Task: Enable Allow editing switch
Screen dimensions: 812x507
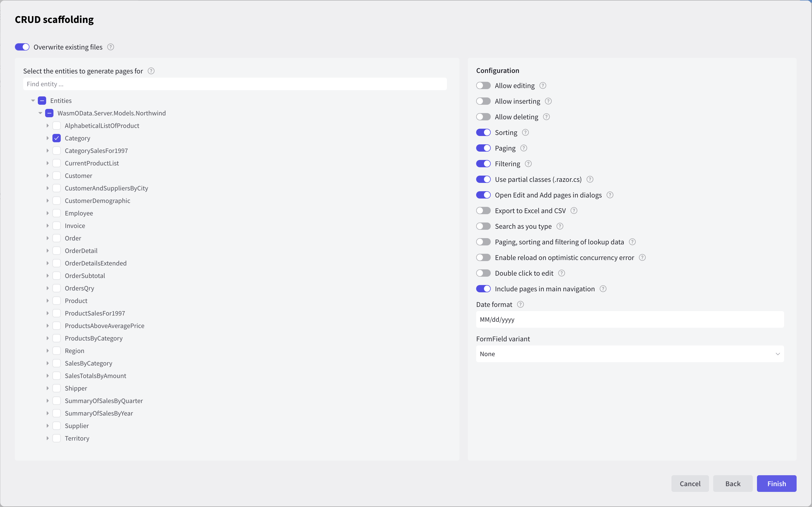Action: [x=483, y=85]
